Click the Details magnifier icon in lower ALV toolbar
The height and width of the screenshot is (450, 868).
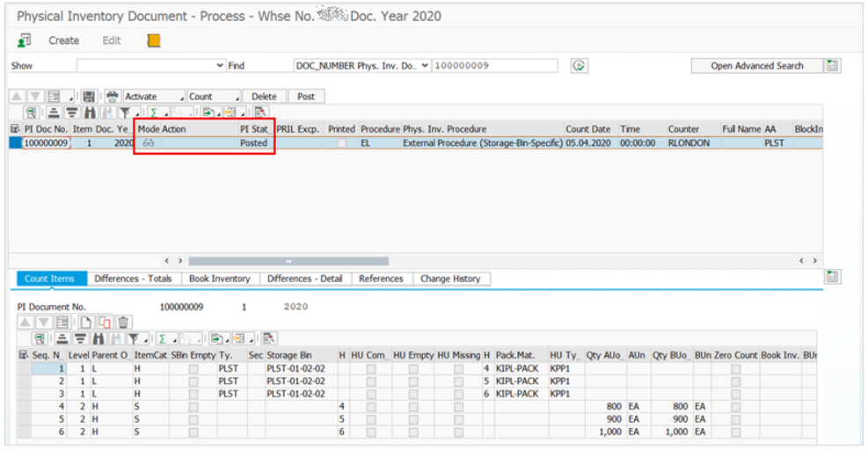coord(40,338)
